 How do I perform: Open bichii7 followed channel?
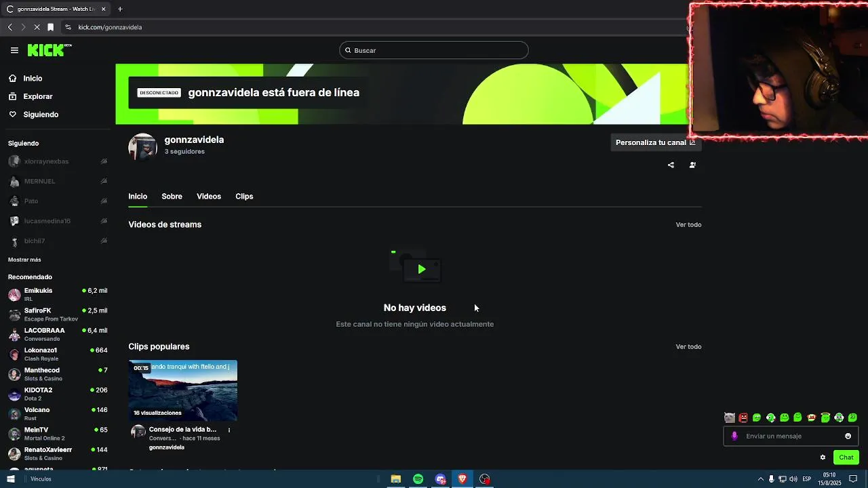(x=58, y=241)
